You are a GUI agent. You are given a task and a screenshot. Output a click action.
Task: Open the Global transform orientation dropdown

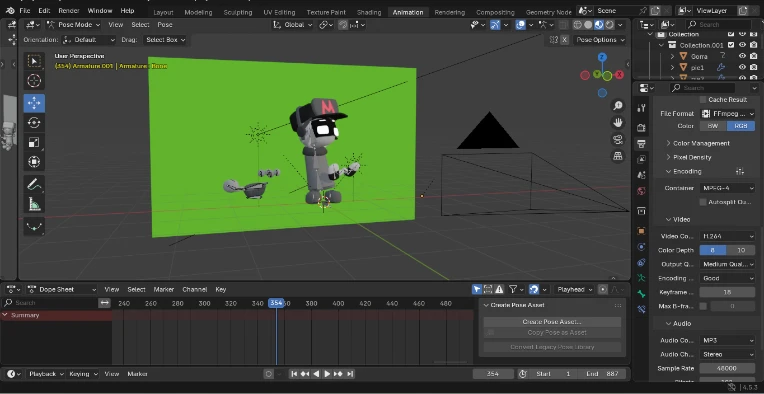point(293,25)
